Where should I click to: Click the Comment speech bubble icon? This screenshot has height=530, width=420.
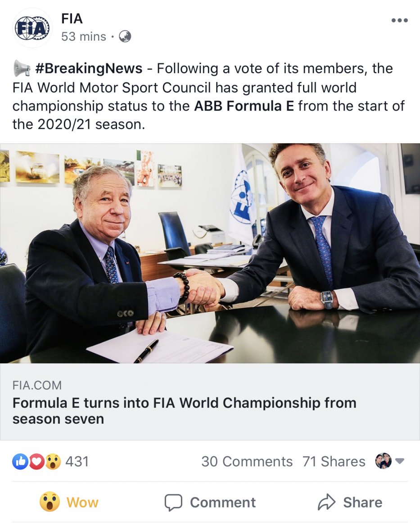(173, 503)
